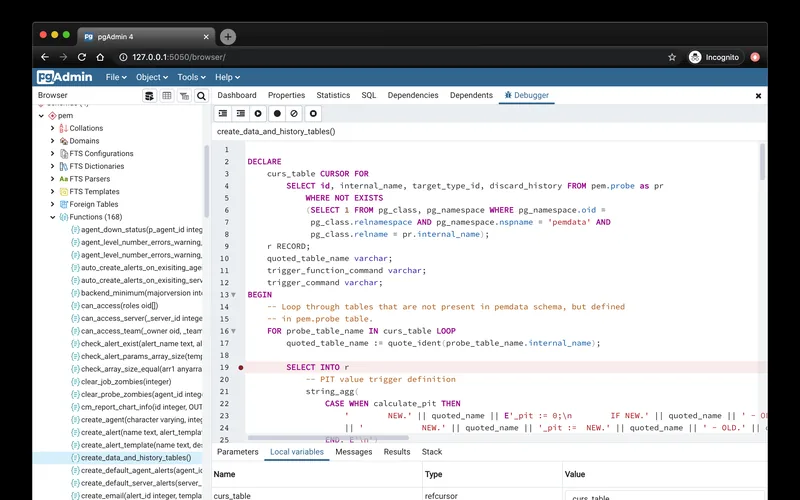Collapse the Functions (168) node

[53, 217]
